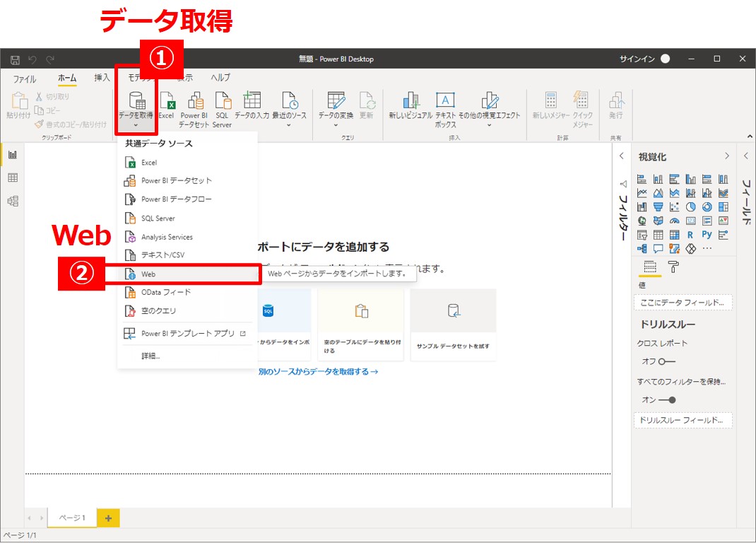Click the 新しいビジュアル (New visual) icon
The height and width of the screenshot is (543, 756).
(410, 102)
